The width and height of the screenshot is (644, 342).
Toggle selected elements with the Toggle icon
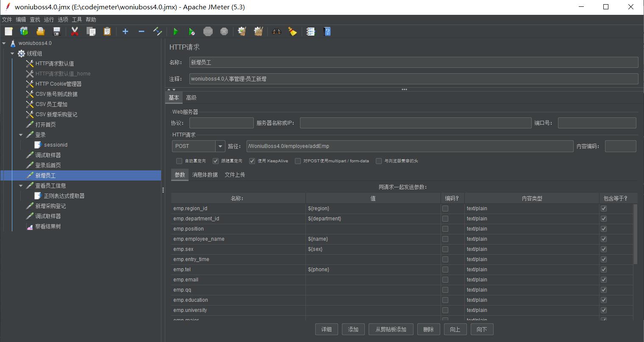point(158,31)
